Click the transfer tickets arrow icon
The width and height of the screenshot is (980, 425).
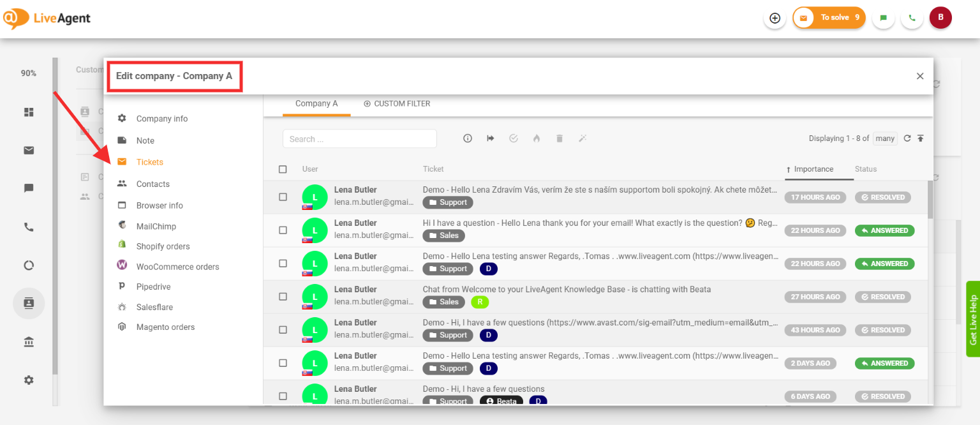[491, 138]
